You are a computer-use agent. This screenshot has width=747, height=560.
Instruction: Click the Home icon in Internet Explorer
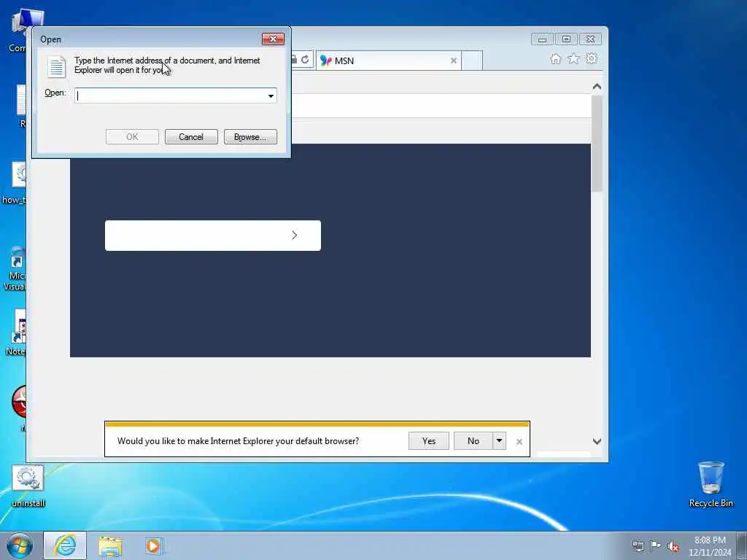[x=555, y=58]
